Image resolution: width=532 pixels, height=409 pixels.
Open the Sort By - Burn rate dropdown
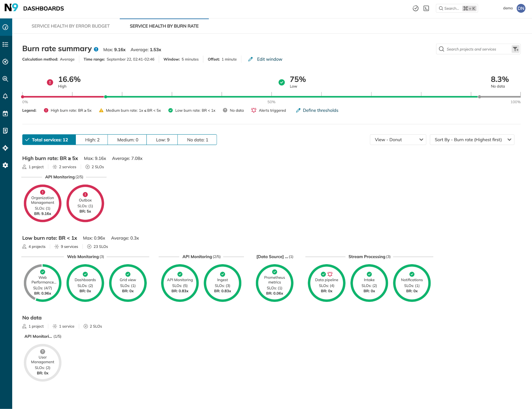click(x=472, y=140)
